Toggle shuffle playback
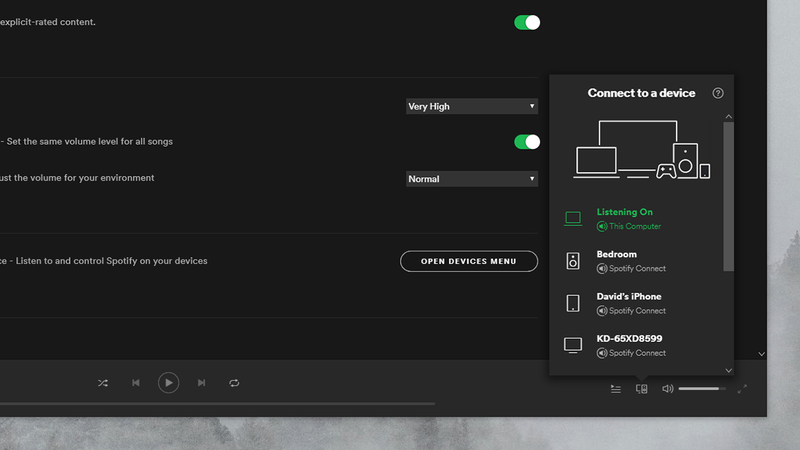Viewport: 800px width, 450px height. tap(103, 383)
